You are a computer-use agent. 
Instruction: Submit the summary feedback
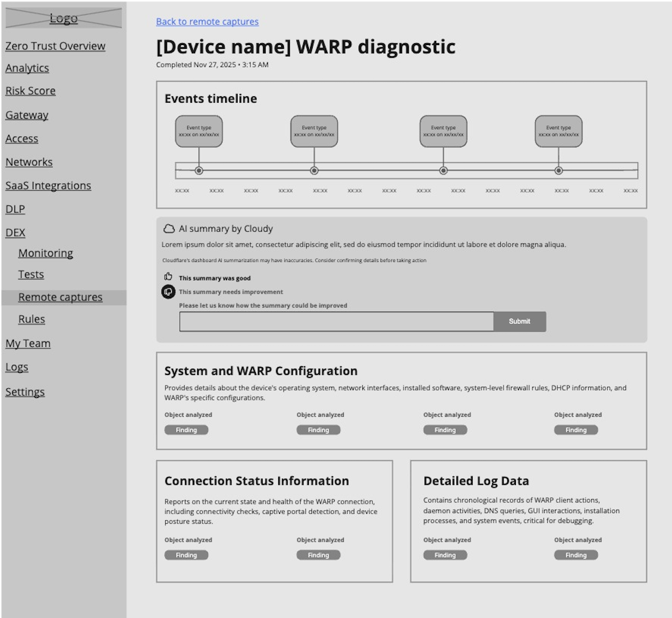tap(520, 321)
